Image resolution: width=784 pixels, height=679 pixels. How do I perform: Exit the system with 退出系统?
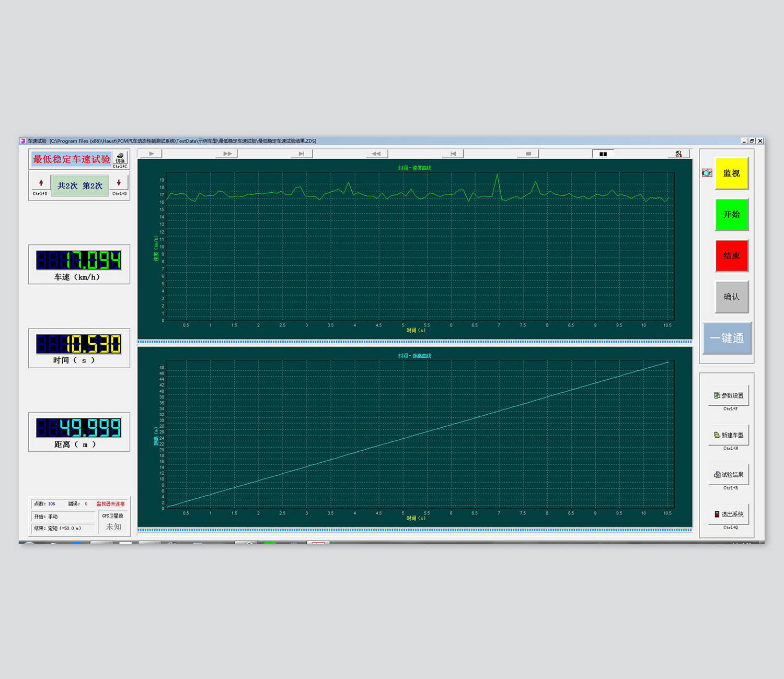pyautogui.click(x=728, y=514)
